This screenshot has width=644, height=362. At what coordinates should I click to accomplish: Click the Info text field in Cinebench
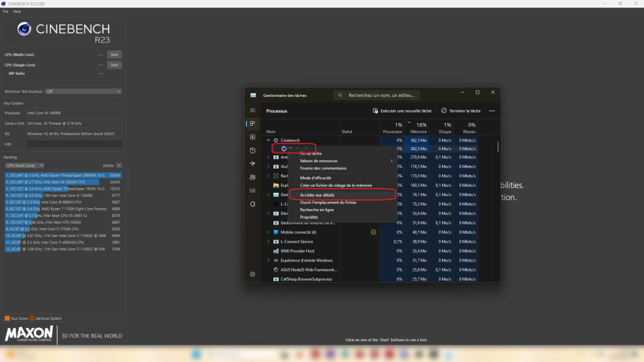tap(74, 144)
